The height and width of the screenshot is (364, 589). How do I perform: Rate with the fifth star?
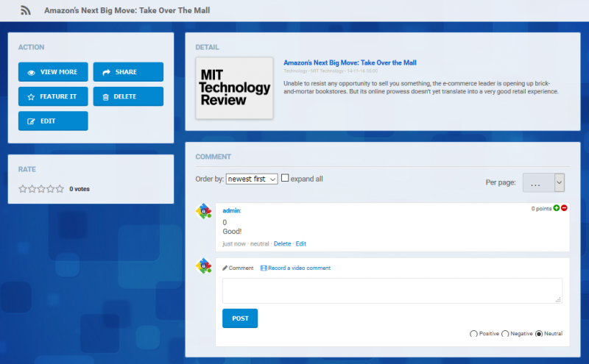click(x=60, y=189)
